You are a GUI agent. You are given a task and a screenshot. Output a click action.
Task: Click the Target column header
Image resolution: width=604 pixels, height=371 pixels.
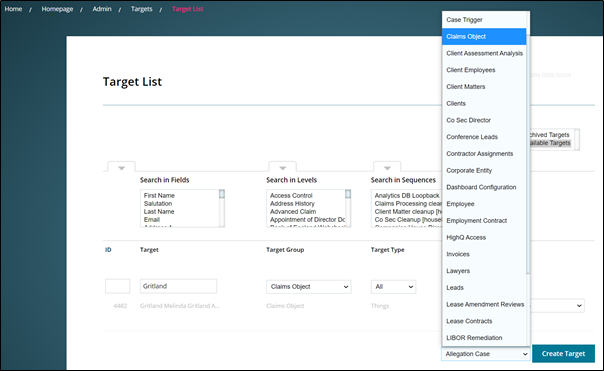click(x=149, y=250)
